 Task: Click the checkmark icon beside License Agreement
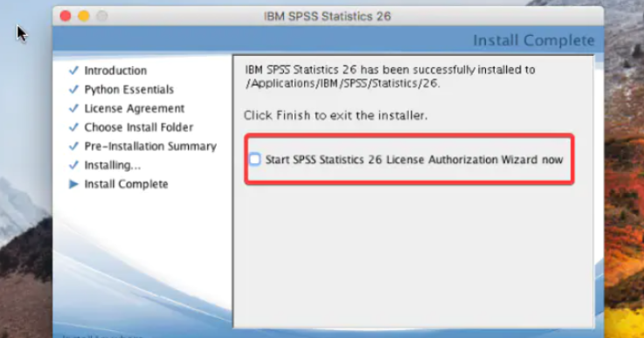pyautogui.click(x=73, y=108)
